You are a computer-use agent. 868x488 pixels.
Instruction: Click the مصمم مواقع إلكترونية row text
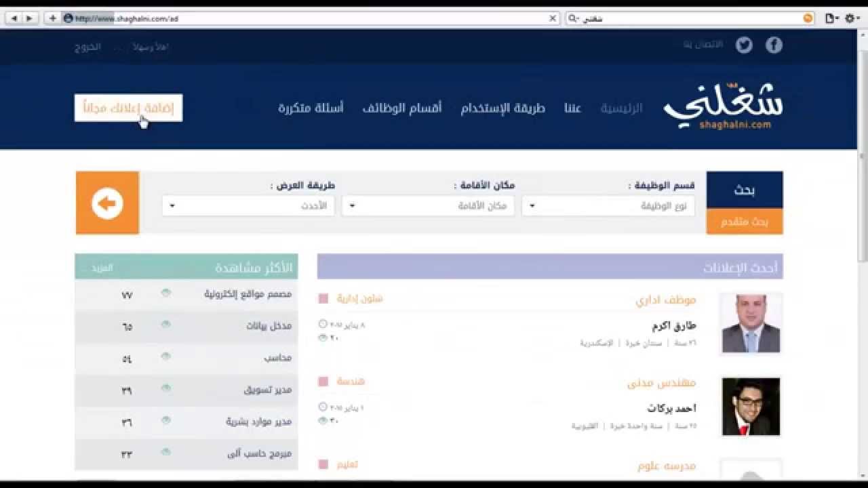248,293
